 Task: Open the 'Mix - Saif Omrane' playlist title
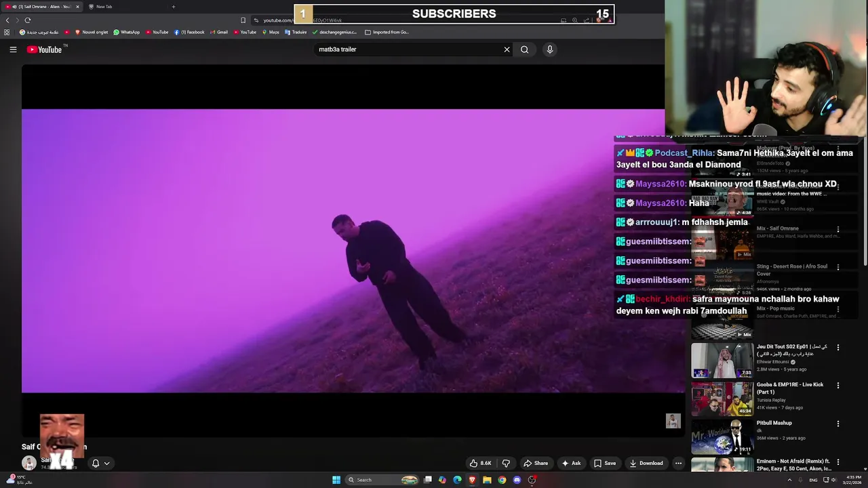[x=778, y=228]
